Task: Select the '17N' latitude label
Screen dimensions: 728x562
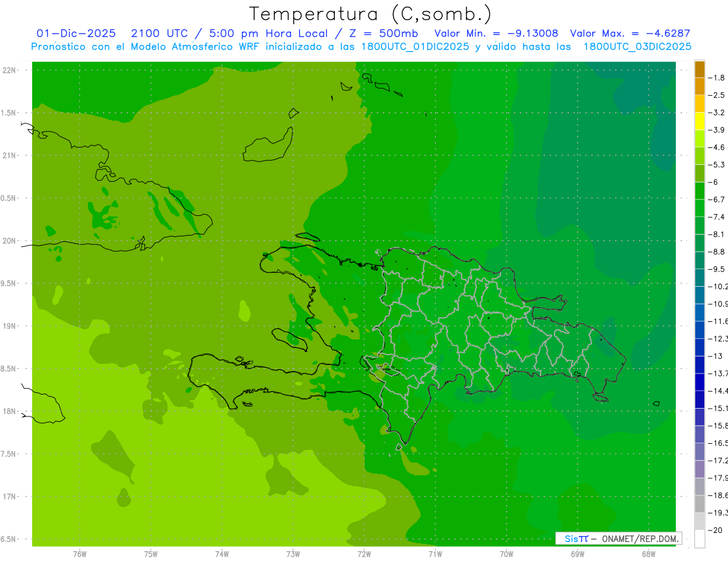Action: (8, 497)
